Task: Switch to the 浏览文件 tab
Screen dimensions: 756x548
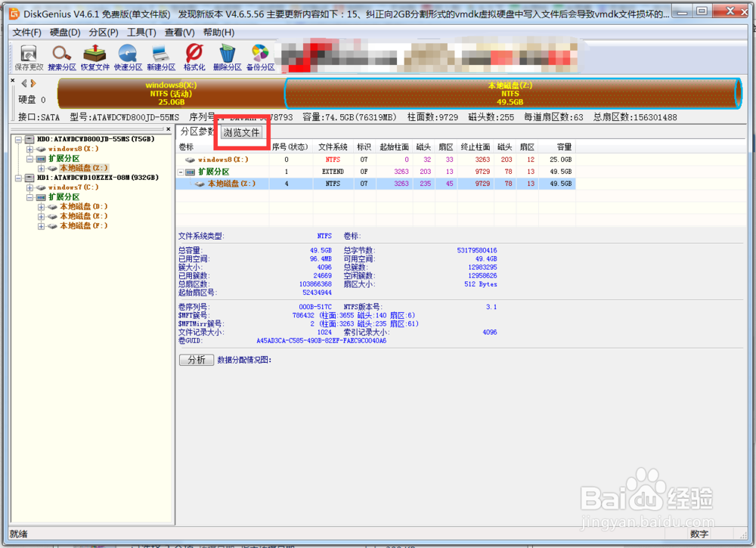Action: [242, 132]
